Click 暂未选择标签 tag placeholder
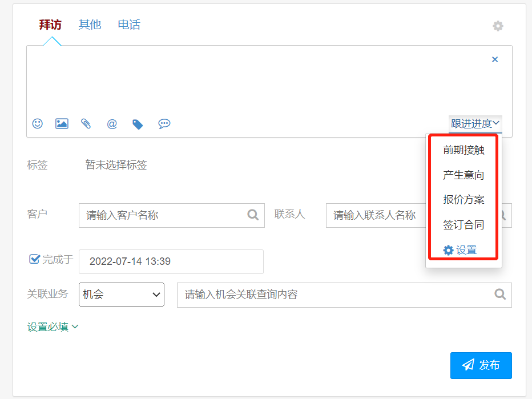The width and height of the screenshot is (532, 399). coord(116,165)
